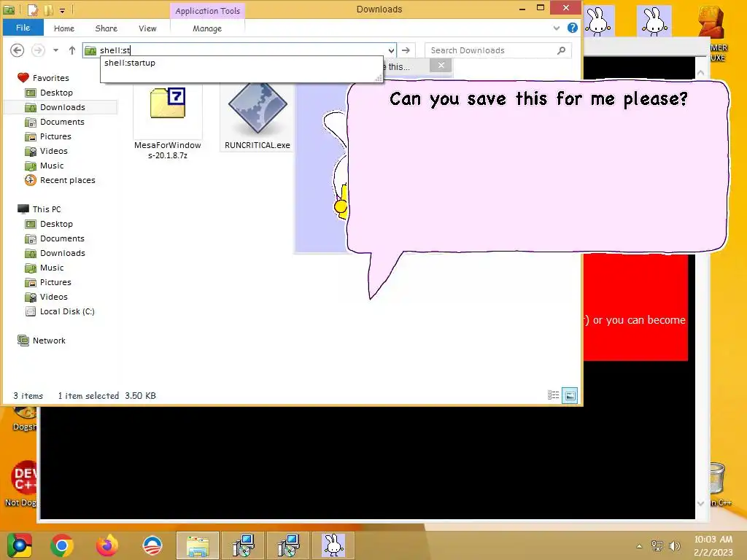The height and width of the screenshot is (560, 747).
Task: Select Network in the navigation pane
Action: tap(49, 341)
